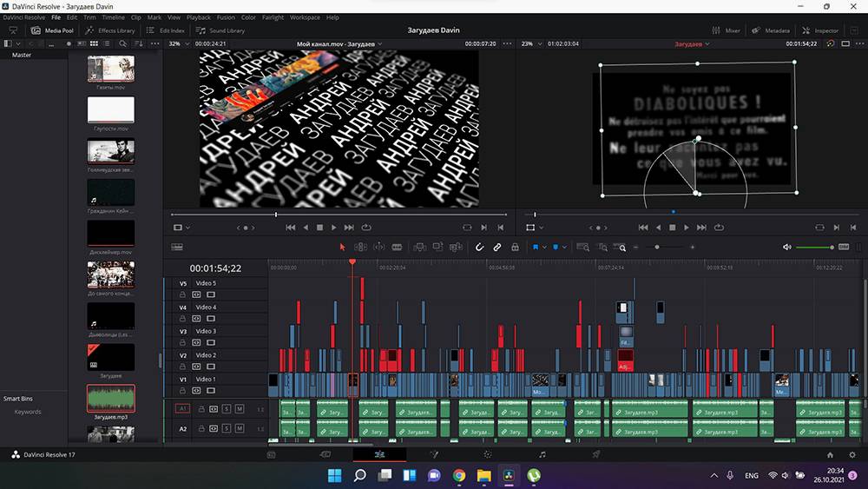Play the timeline viewer forward
The image size is (868, 489).
tap(687, 228)
